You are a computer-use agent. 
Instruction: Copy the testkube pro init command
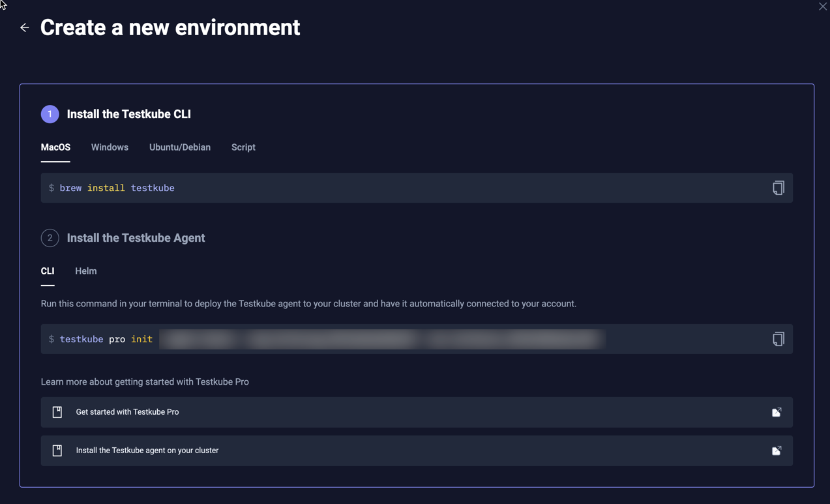click(x=778, y=339)
